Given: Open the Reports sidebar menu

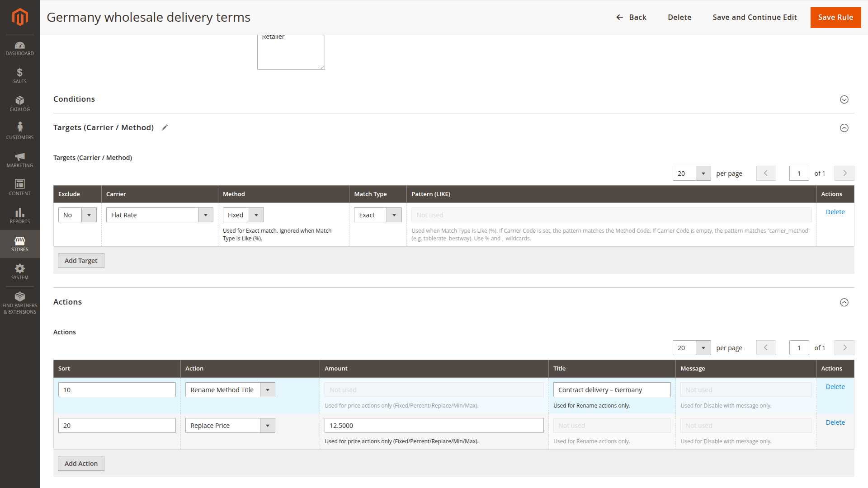Looking at the screenshot, I should (x=20, y=216).
